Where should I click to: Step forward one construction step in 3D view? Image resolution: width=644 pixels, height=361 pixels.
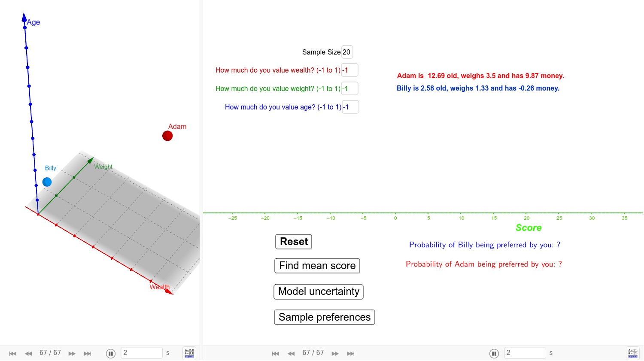tap(72, 353)
